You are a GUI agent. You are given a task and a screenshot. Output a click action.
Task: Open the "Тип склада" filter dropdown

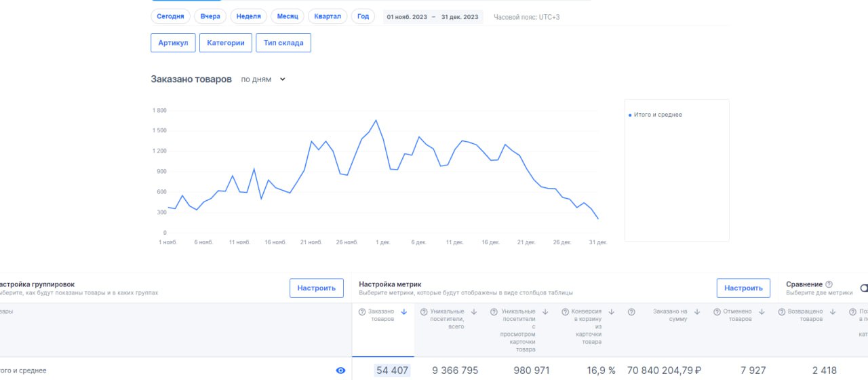click(x=283, y=43)
